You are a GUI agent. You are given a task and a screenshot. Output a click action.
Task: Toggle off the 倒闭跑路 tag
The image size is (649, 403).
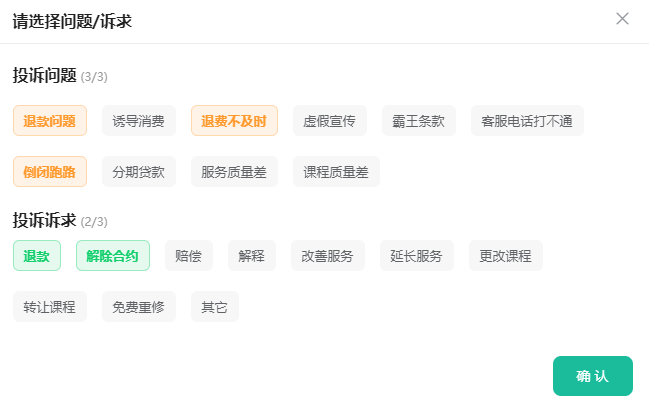(x=50, y=171)
